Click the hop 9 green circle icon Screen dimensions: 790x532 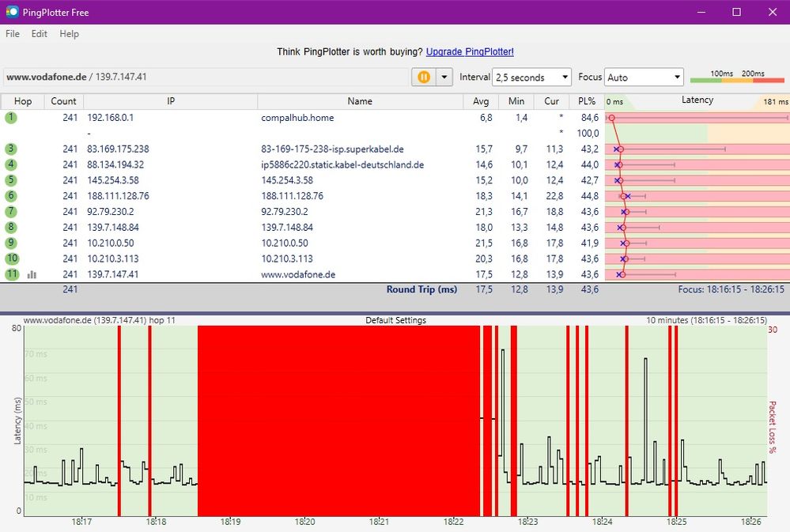[x=11, y=243]
